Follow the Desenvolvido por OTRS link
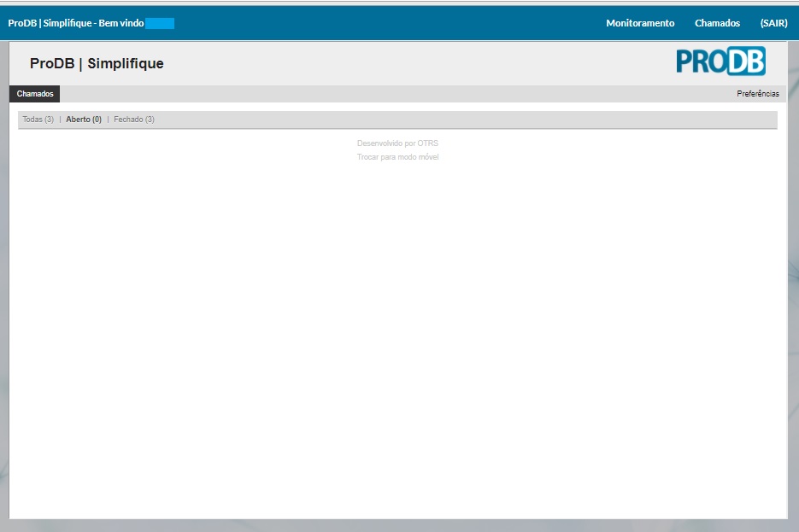Image resolution: width=799 pixels, height=532 pixels. tap(397, 143)
